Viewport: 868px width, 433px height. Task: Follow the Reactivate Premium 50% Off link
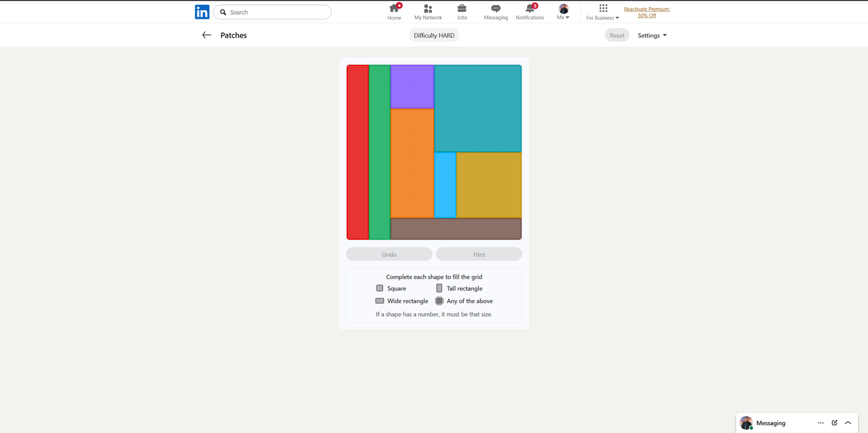[x=647, y=12]
